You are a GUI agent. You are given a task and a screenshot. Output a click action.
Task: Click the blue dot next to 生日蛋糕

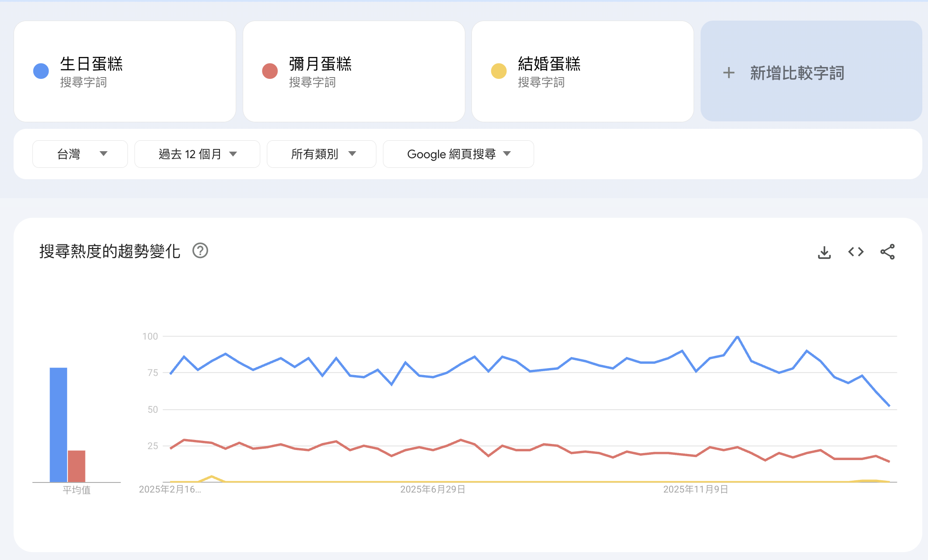(x=41, y=71)
